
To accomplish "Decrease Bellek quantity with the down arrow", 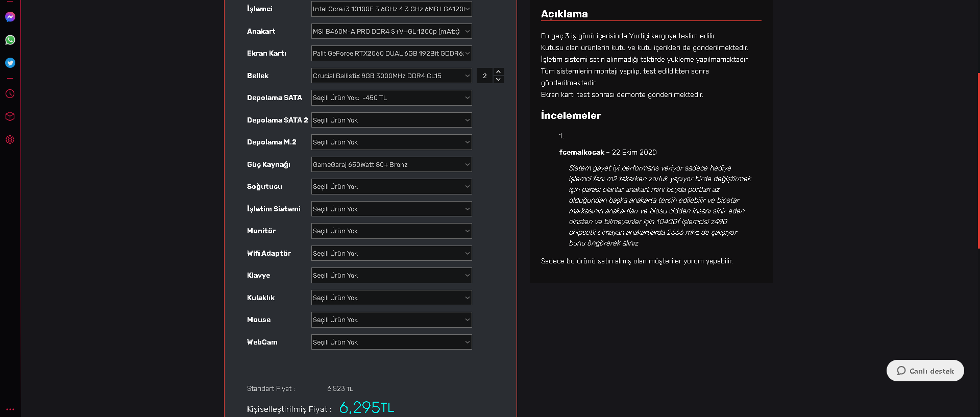I will point(499,80).
